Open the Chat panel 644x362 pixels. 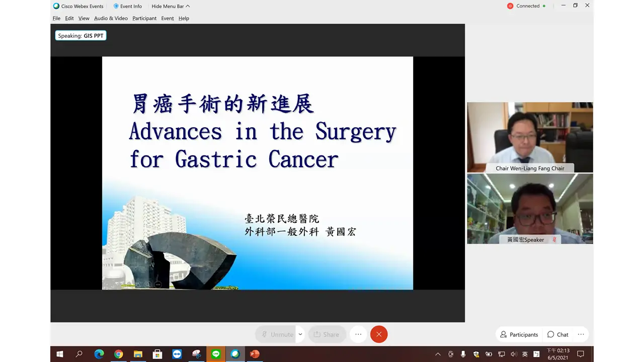coord(557,334)
